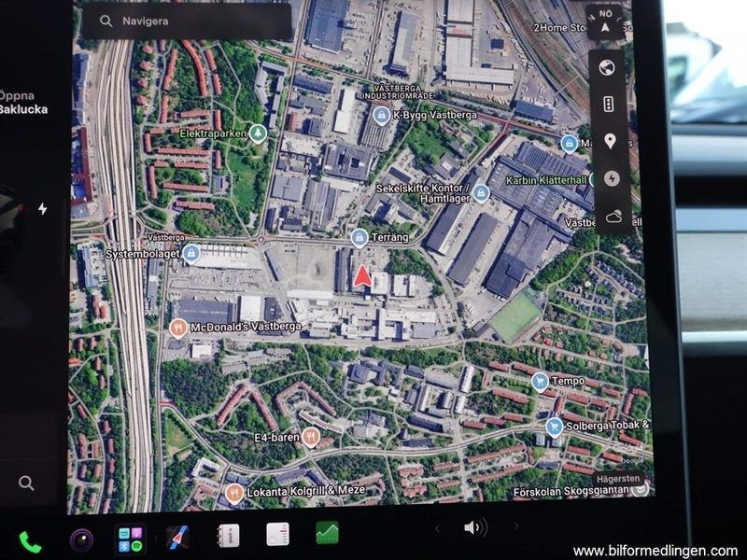Decrease volume with the left chevron
The image size is (747, 560).
[x=437, y=528]
